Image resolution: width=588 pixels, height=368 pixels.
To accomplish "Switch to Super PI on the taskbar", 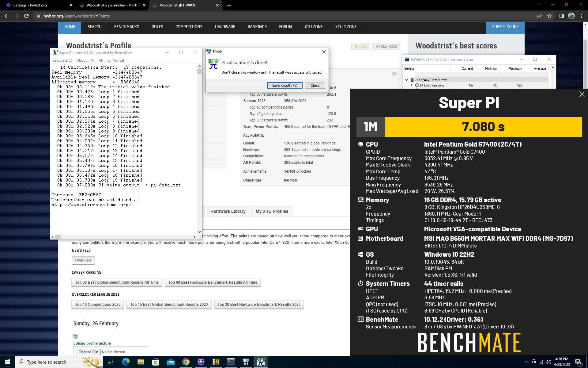I will 261,362.
